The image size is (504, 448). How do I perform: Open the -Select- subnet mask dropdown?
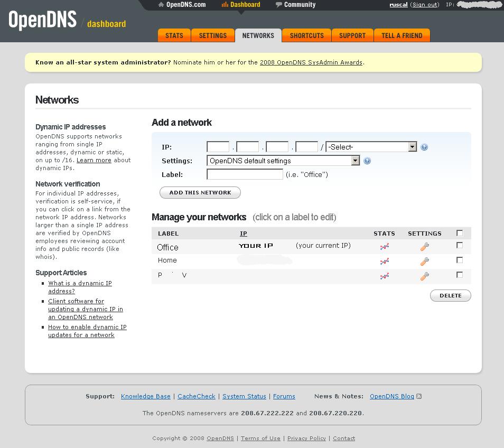coord(371,147)
